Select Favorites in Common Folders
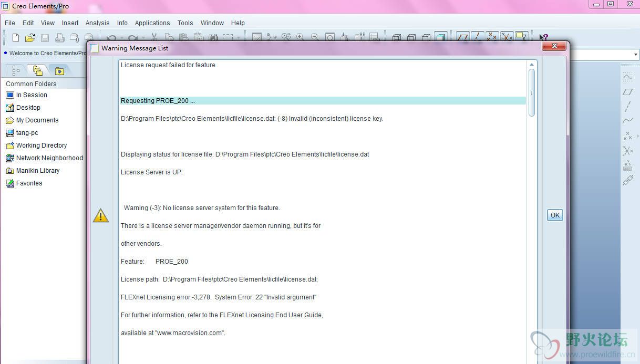The image size is (640, 364). pyautogui.click(x=24, y=183)
